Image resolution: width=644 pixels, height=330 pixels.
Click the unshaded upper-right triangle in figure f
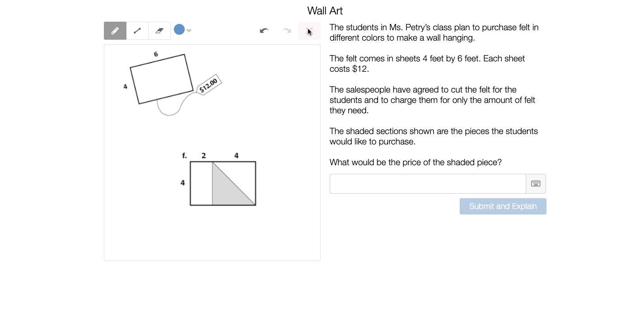click(242, 174)
